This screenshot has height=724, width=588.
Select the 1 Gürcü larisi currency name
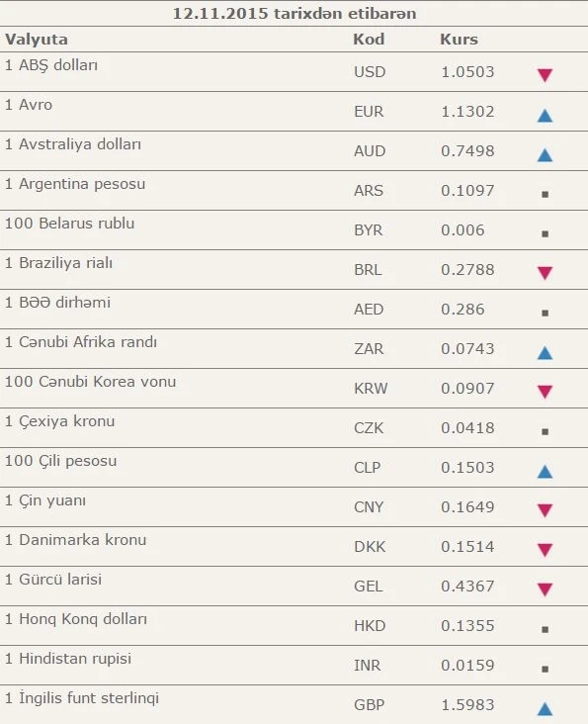click(x=53, y=579)
